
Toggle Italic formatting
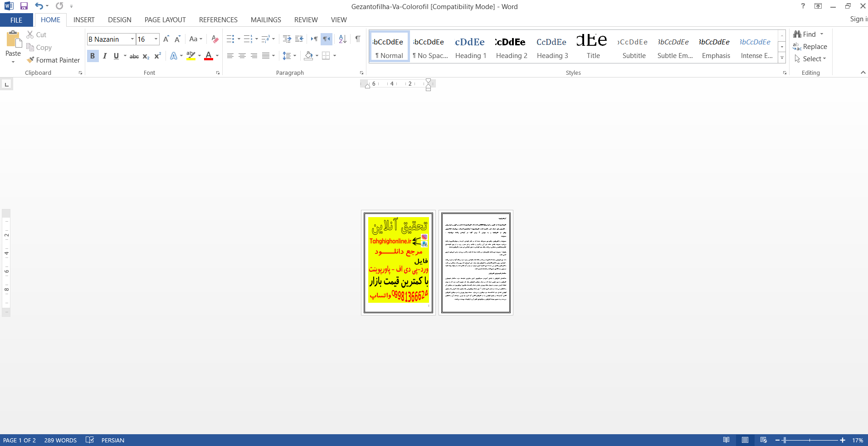(105, 56)
